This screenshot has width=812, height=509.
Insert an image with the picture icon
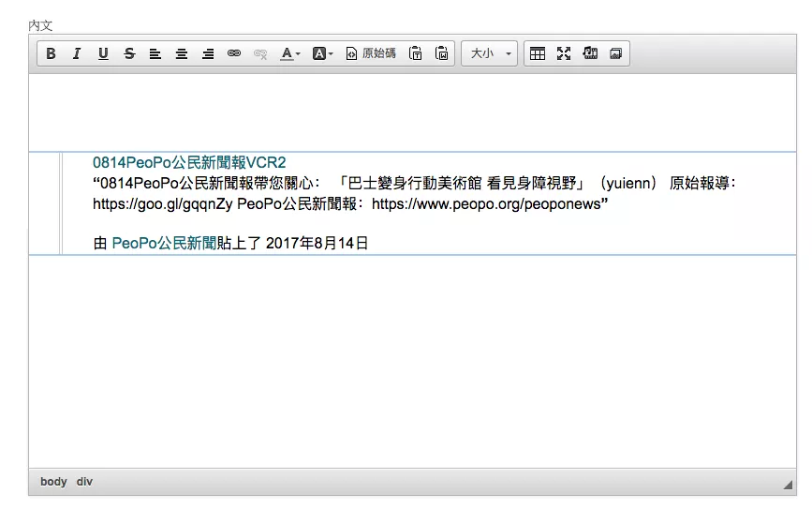(615, 53)
